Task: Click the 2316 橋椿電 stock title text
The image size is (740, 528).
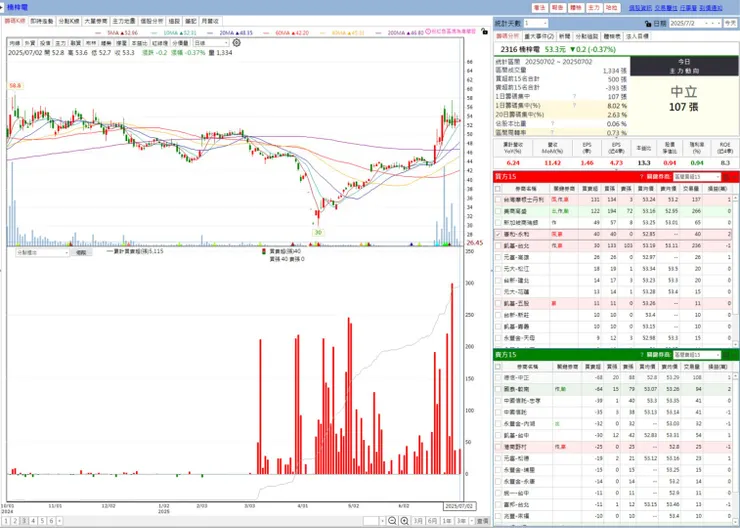Action: (x=521, y=49)
